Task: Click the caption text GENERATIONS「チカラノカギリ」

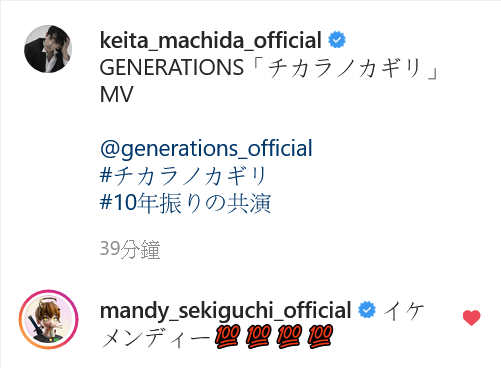Action: click(269, 68)
